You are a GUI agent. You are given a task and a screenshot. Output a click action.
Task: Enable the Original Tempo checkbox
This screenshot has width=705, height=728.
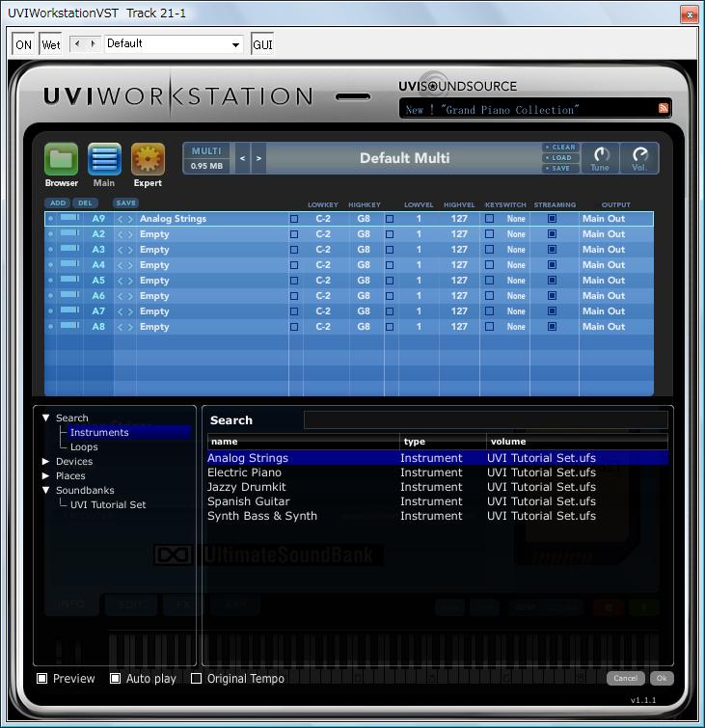pyautogui.click(x=196, y=679)
